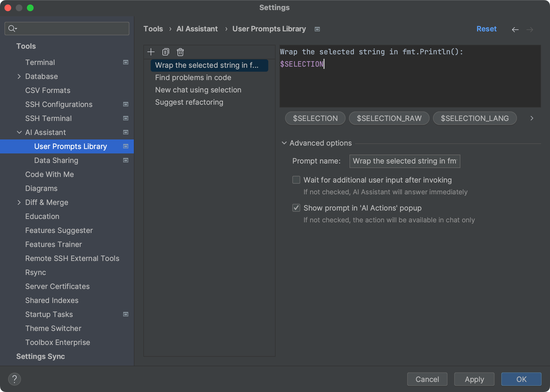Collapse the AI Assistant tree node
Screen dimensions: 550x392
click(x=19, y=132)
